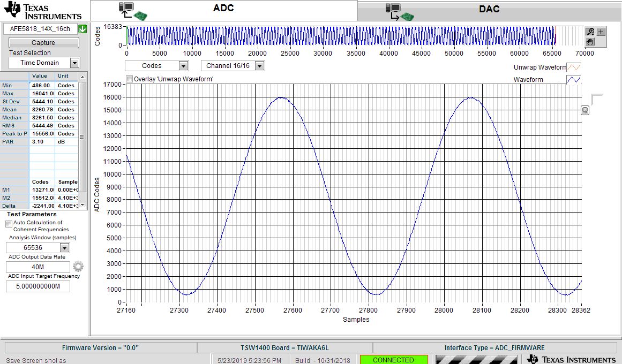
Task: Click the blue Waveform legend swatch
Action: 574,79
